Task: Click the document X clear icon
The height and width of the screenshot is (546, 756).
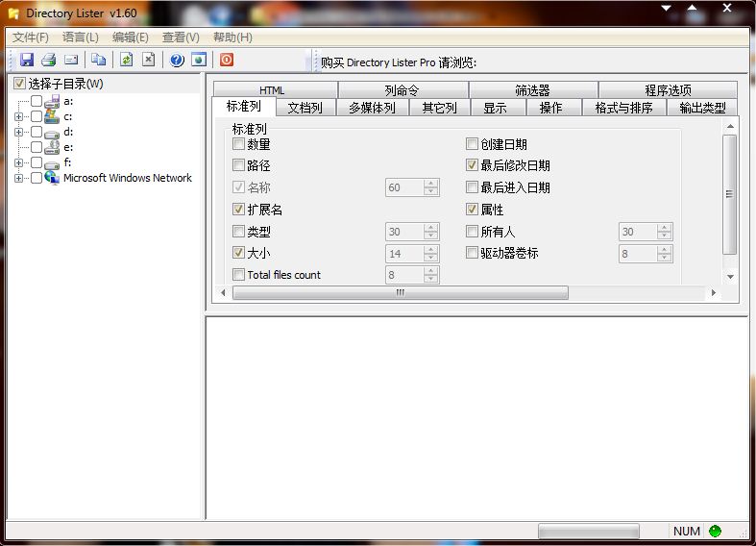Action: [149, 60]
